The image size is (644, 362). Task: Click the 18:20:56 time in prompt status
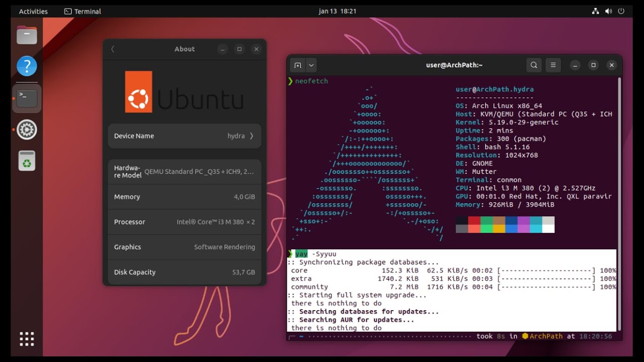tap(596, 336)
